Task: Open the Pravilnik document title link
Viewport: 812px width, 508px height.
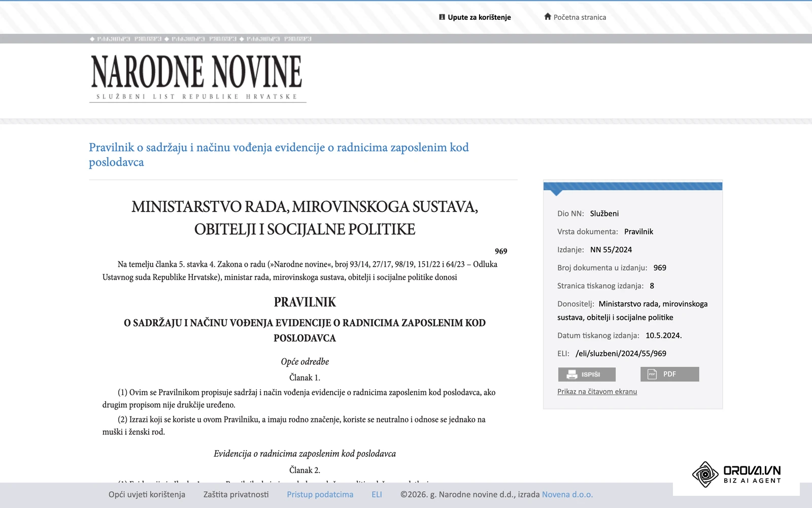Action: [279, 154]
